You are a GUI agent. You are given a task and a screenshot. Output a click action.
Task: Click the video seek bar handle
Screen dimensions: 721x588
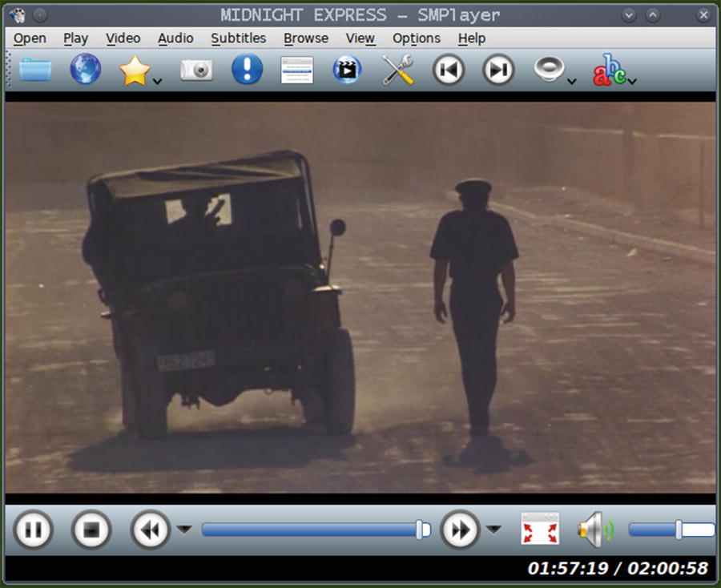420,530
